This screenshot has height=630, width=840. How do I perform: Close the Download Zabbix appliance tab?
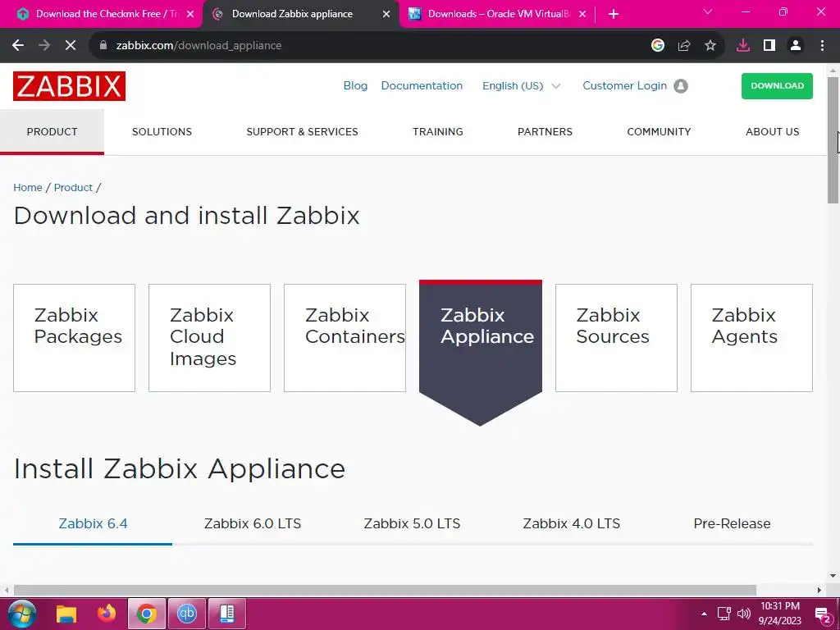click(386, 15)
